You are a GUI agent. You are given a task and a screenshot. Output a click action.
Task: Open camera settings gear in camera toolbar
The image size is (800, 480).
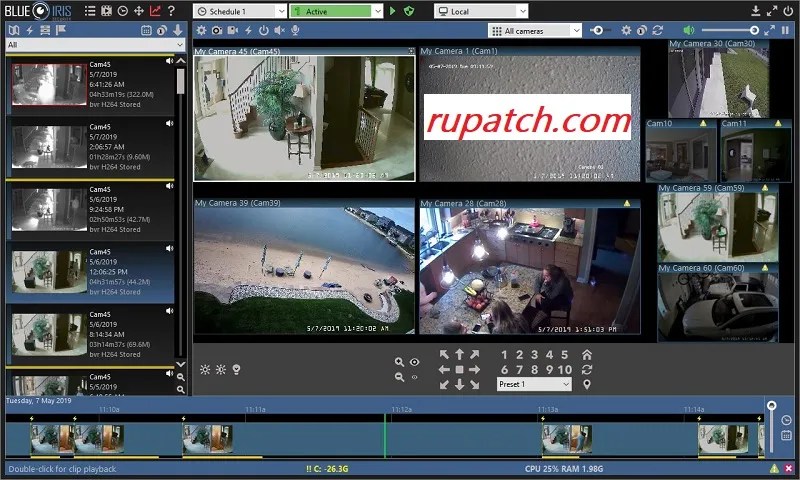tap(202, 31)
